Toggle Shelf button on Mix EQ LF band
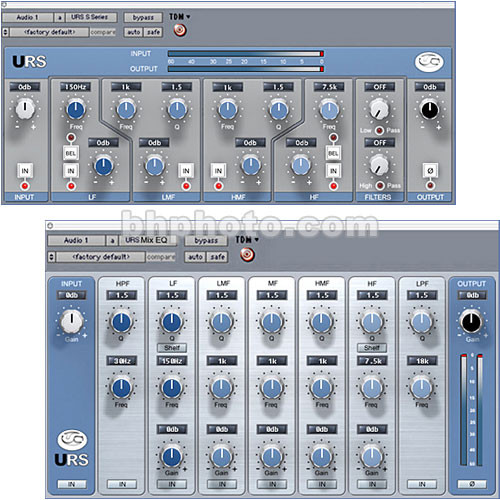The height and width of the screenshot is (500, 500). [x=172, y=348]
